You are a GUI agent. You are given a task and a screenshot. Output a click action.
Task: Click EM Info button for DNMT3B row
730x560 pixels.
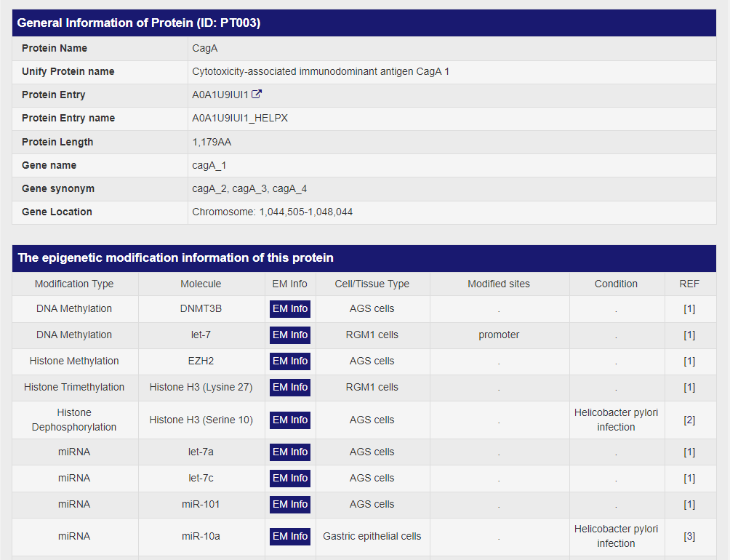pyautogui.click(x=289, y=309)
